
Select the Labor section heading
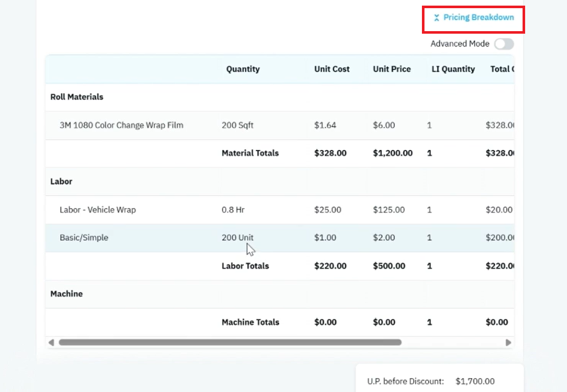[61, 181]
